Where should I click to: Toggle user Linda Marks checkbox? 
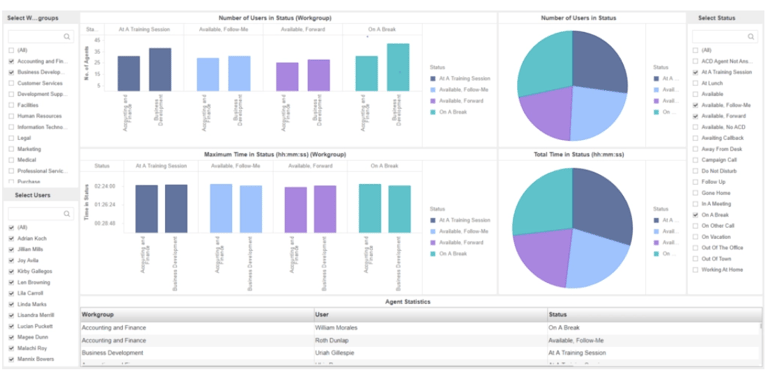[11, 304]
